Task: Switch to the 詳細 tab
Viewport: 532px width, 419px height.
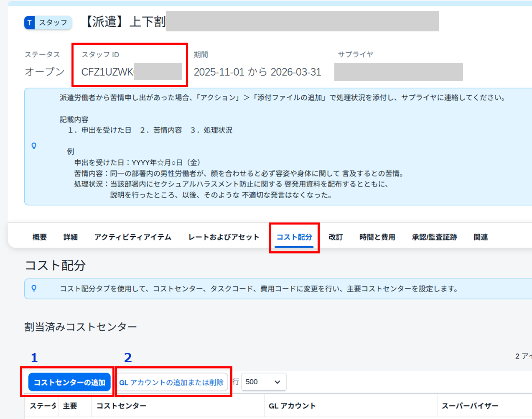Action: click(71, 237)
